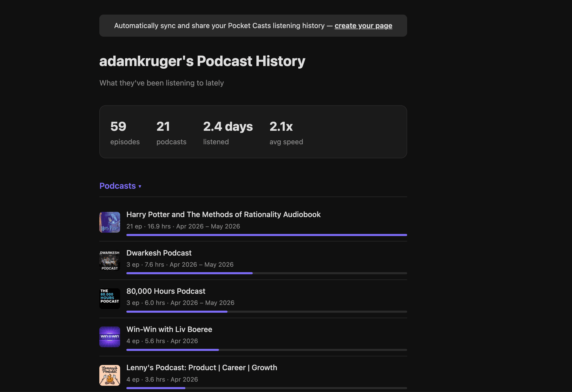Click 'What they've been listening to lately' subtitle
The image size is (572, 392).
click(x=161, y=83)
